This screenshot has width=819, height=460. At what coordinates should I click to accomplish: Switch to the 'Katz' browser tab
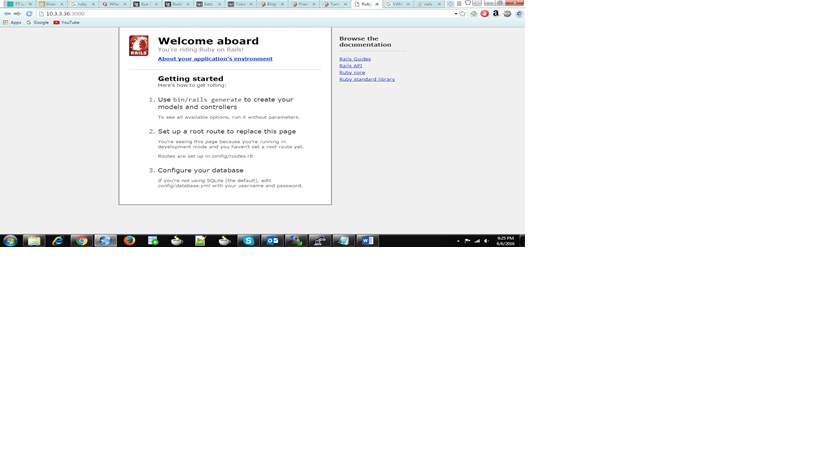[x=208, y=4]
